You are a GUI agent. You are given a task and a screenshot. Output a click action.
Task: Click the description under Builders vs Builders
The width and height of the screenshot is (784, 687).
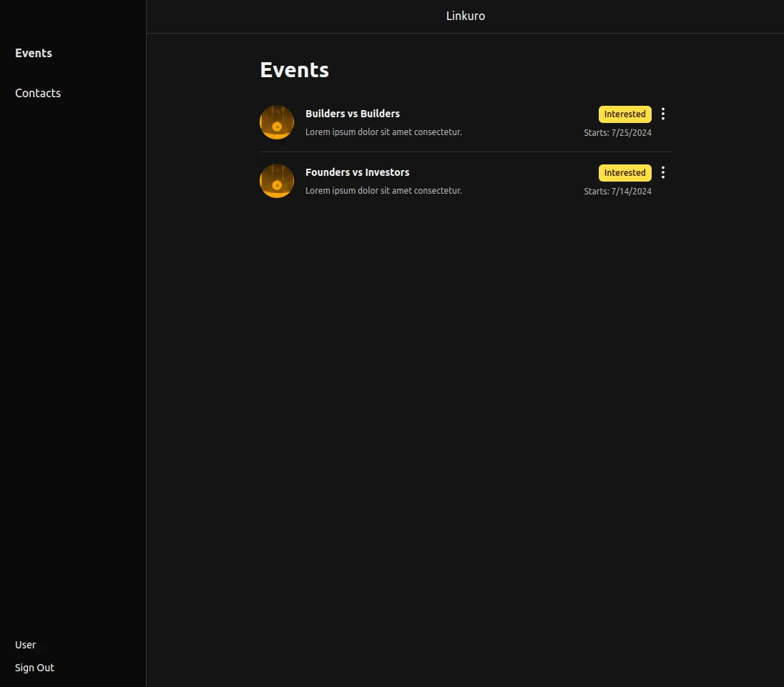pos(383,132)
